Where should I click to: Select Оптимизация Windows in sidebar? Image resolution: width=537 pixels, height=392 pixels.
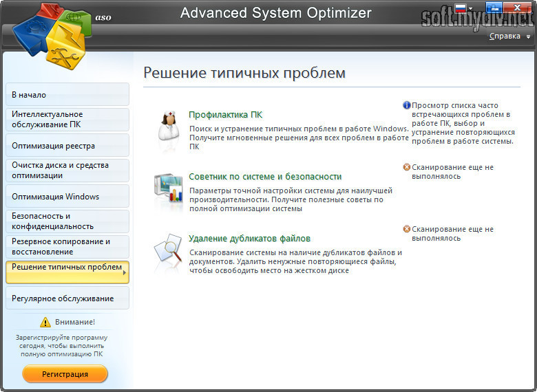point(67,196)
